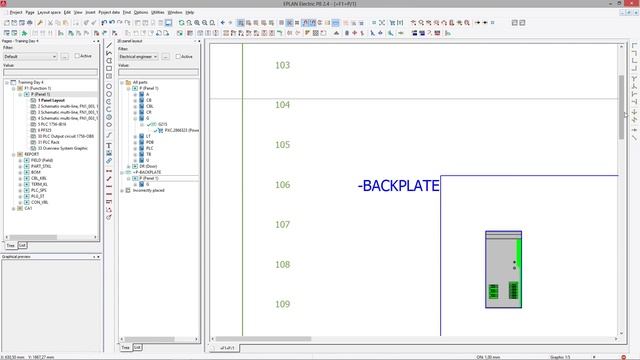Viewport: 640px width, 360px height.
Task: Select the Polyline drawing tool
Action: pos(109,53)
